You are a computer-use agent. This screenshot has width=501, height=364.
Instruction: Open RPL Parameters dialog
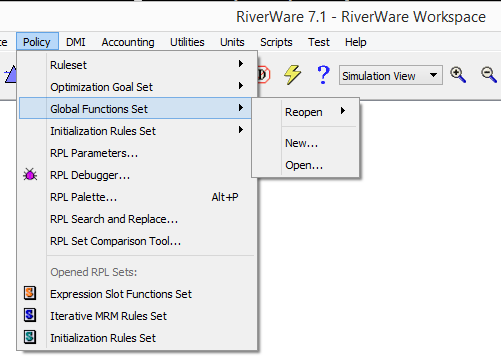(135, 153)
